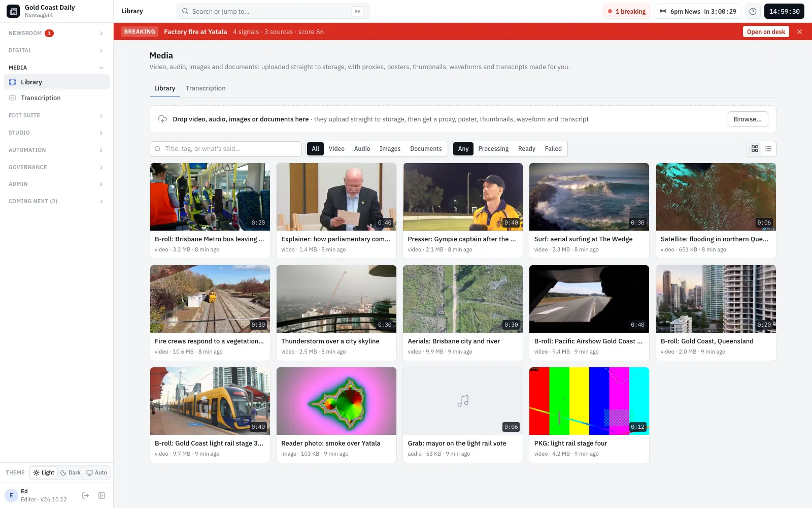812x508 pixels.
Task: Collapse the sidebar panel icon
Action: click(x=101, y=495)
